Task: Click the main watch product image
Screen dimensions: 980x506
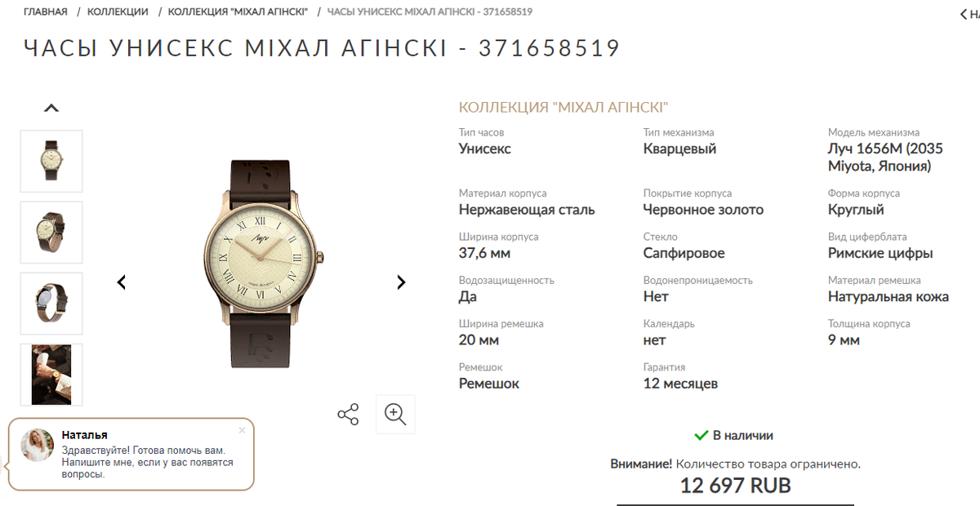Action: [261, 264]
